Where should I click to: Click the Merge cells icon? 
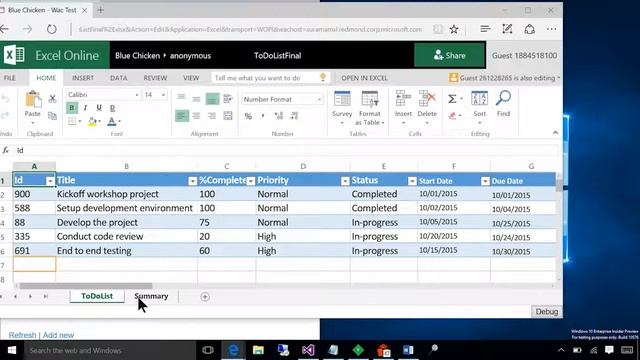(x=228, y=116)
